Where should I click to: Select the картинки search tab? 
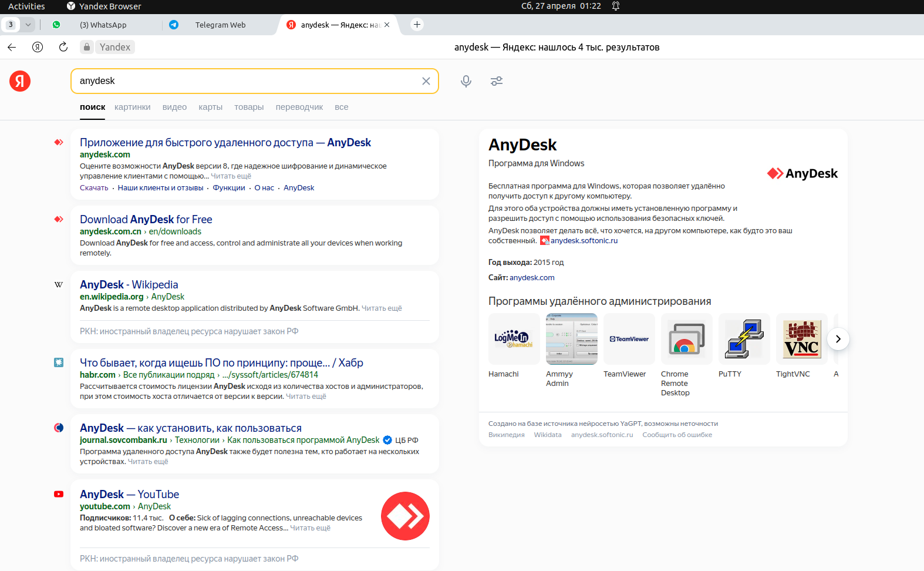click(133, 107)
